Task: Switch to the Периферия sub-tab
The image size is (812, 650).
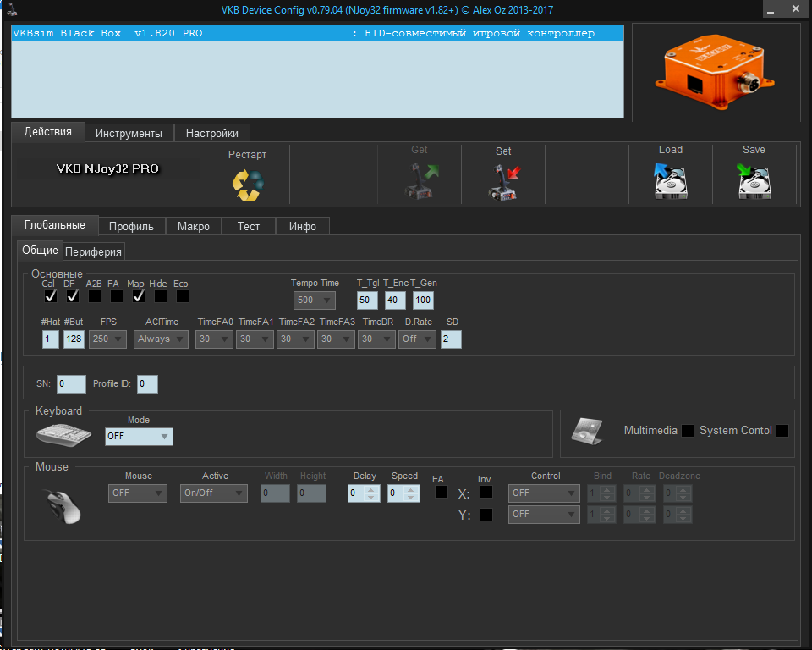Action: point(93,252)
